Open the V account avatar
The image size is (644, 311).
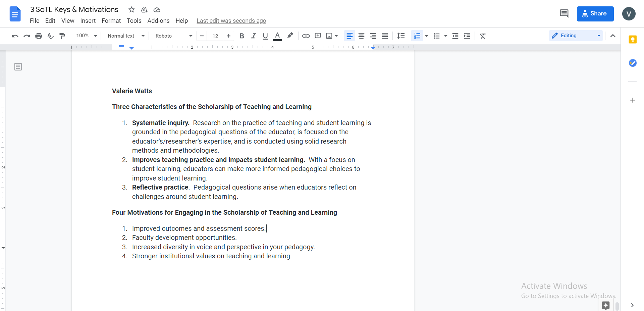[x=629, y=14]
